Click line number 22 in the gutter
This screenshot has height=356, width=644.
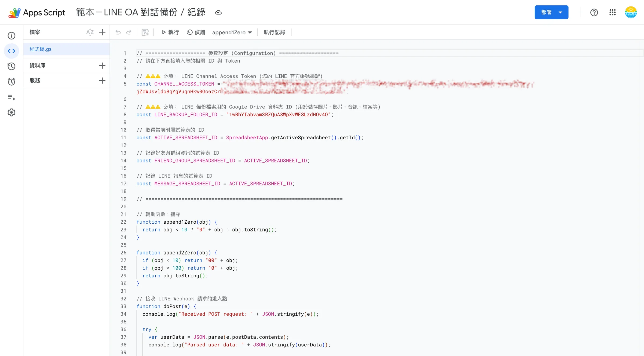[123, 222]
